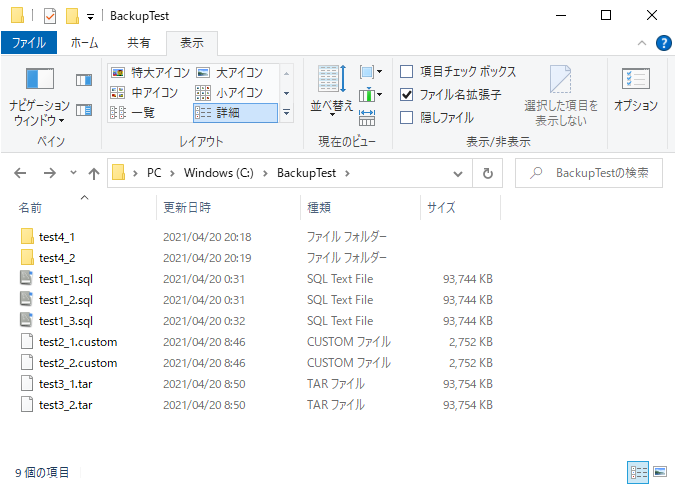Select 大アイコン layout

click(x=230, y=72)
